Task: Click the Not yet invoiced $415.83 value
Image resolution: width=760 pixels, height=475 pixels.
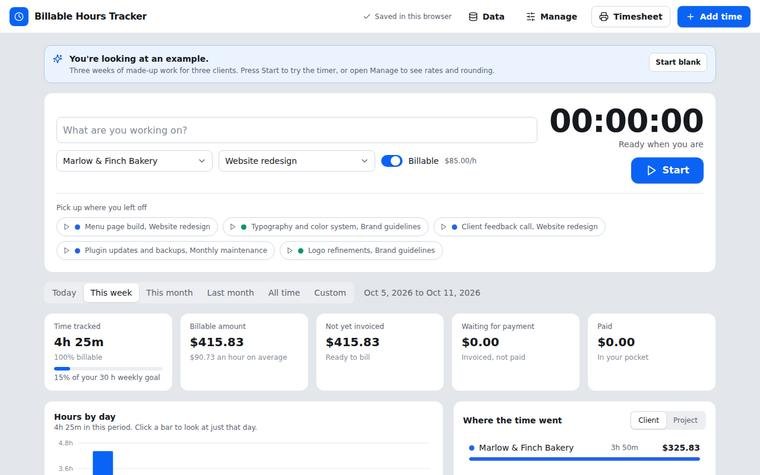Action: coord(352,342)
